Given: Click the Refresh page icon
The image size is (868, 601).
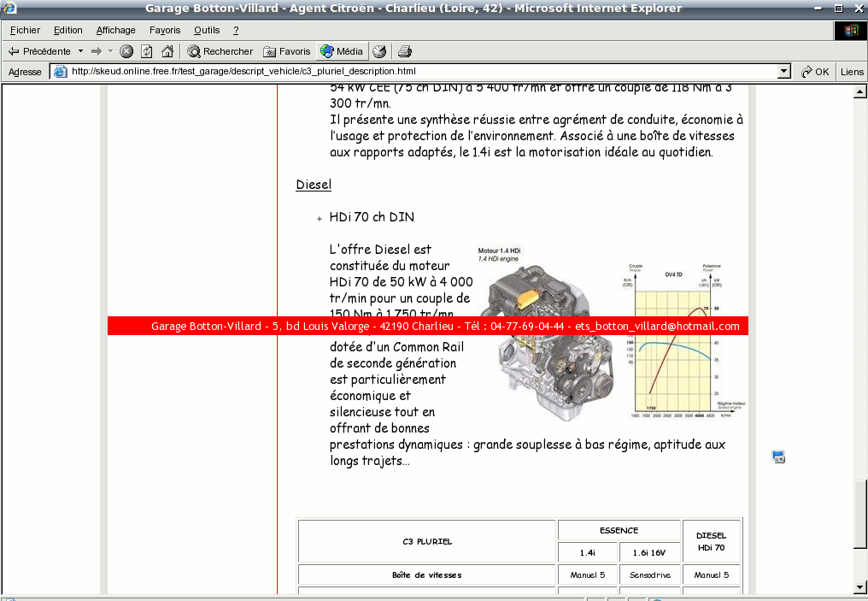Looking at the screenshot, I should [147, 51].
